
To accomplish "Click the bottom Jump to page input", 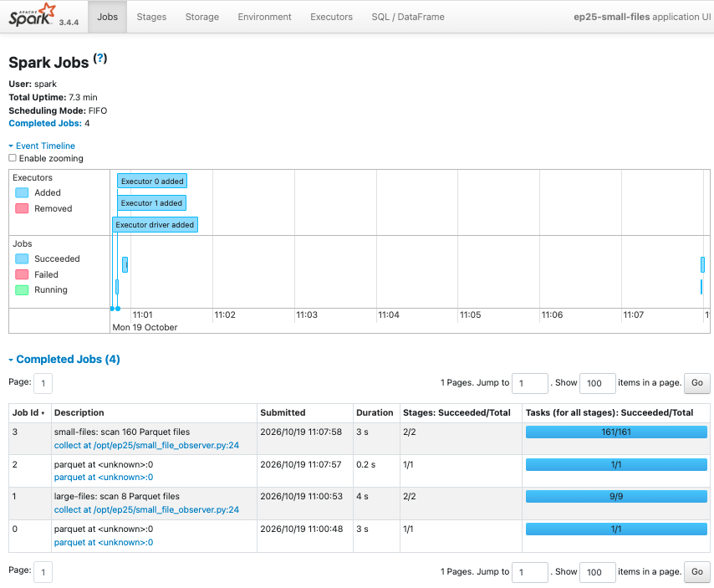I will click(x=530, y=572).
